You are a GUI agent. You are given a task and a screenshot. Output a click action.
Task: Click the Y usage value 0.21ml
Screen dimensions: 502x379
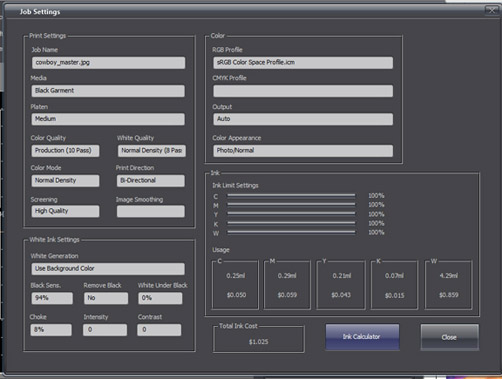(342, 276)
